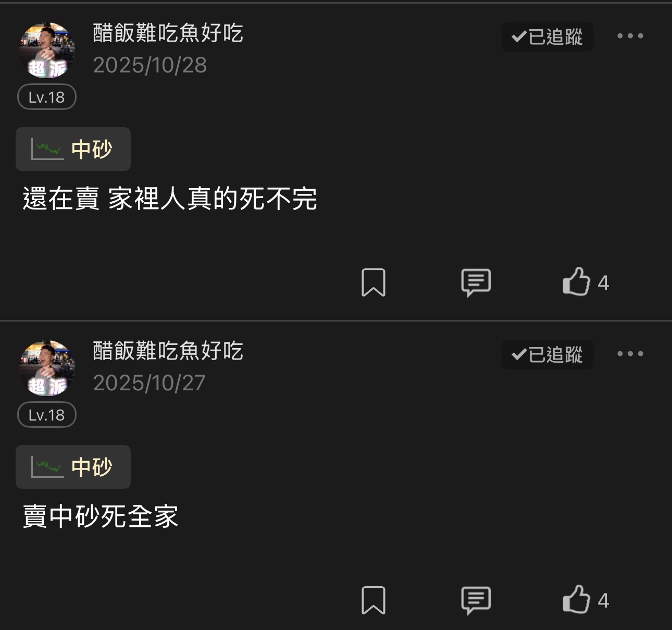Open the post text 賣中砂死全家
The image size is (672, 630).
point(101,516)
